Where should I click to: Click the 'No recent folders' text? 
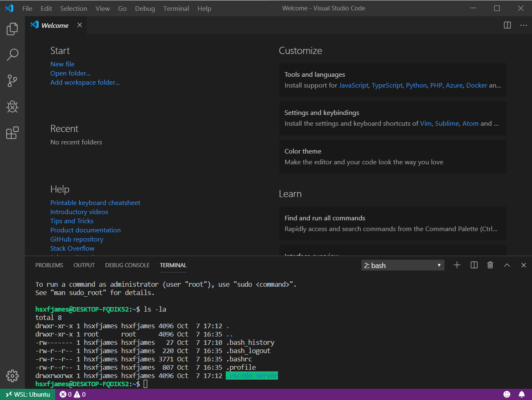pos(76,142)
